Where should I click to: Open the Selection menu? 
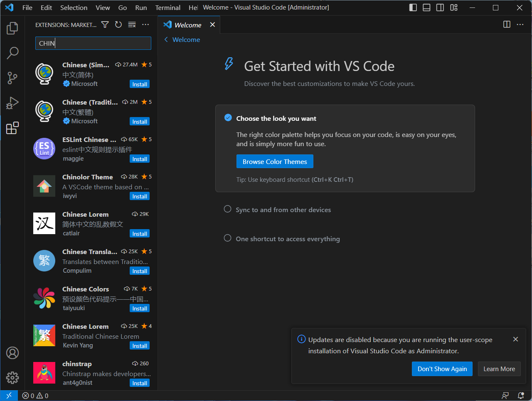tap(74, 7)
